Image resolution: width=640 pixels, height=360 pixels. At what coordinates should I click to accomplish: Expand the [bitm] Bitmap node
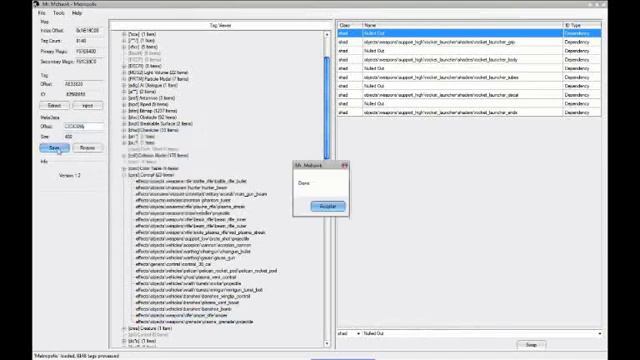click(x=124, y=111)
